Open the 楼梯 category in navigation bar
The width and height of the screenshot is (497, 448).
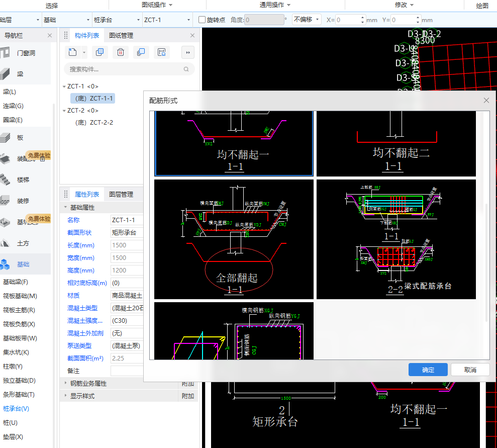tap(25, 180)
